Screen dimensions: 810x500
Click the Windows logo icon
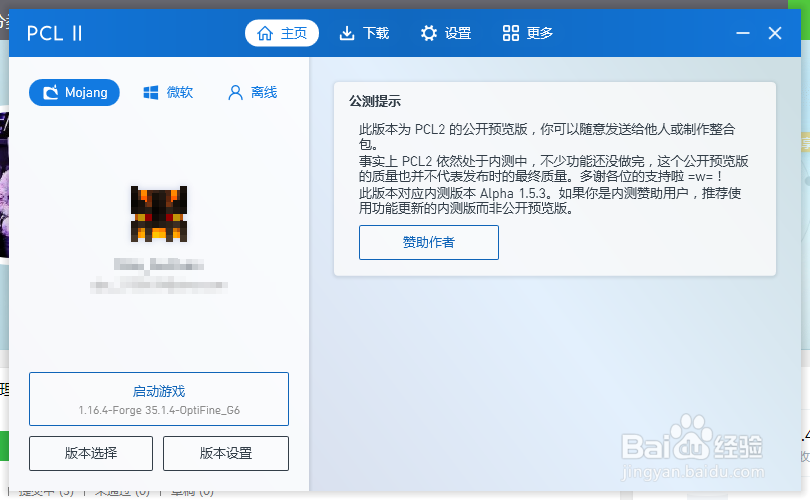coord(151,93)
